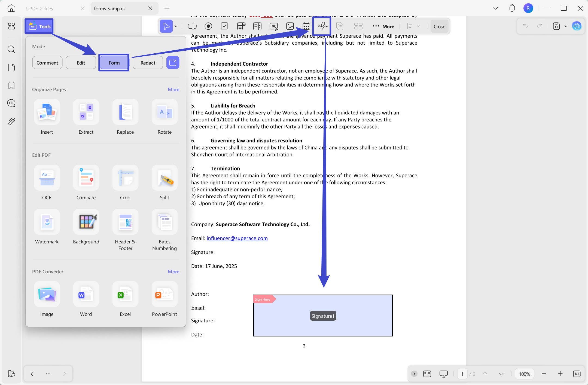Choose the selection arrow tool
Image resolution: width=588 pixels, height=385 pixels.
tap(166, 26)
